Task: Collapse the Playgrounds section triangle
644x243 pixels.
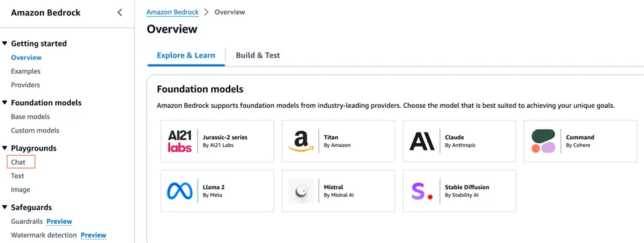Action: click(x=5, y=148)
